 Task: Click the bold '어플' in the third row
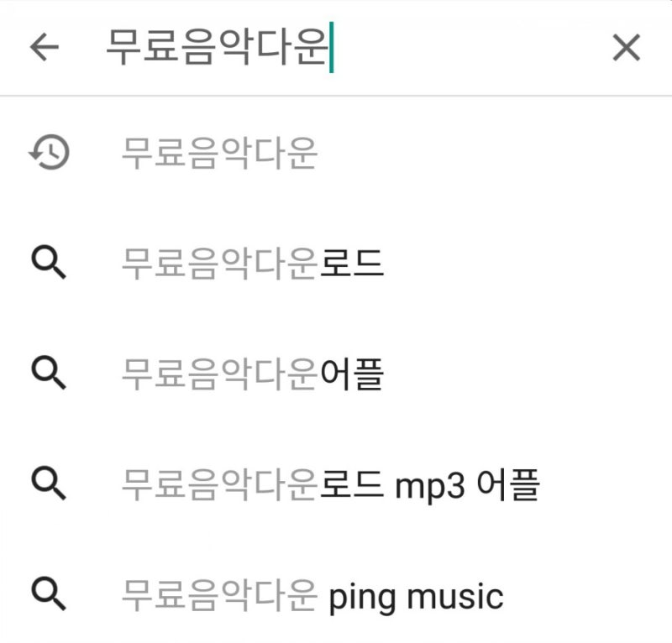click(x=352, y=374)
